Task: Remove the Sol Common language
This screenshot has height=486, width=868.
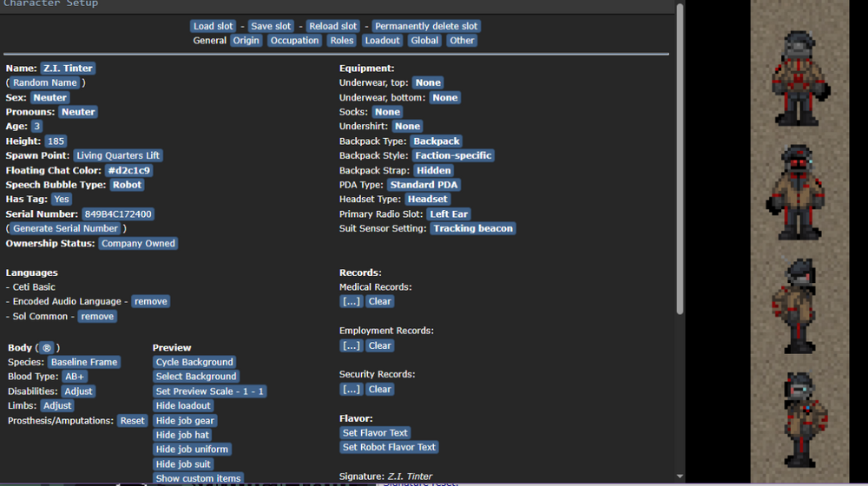Action: (97, 317)
